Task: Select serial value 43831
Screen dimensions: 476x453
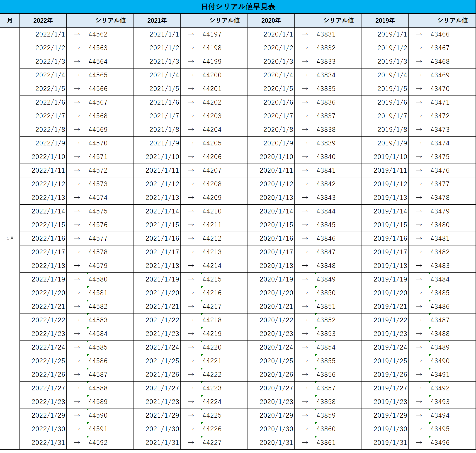Action: (338, 34)
